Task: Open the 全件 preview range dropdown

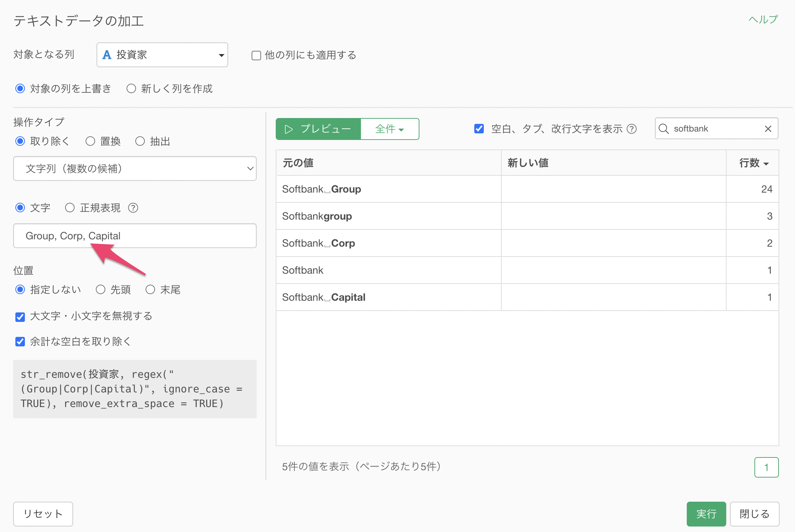Action: pyautogui.click(x=390, y=129)
